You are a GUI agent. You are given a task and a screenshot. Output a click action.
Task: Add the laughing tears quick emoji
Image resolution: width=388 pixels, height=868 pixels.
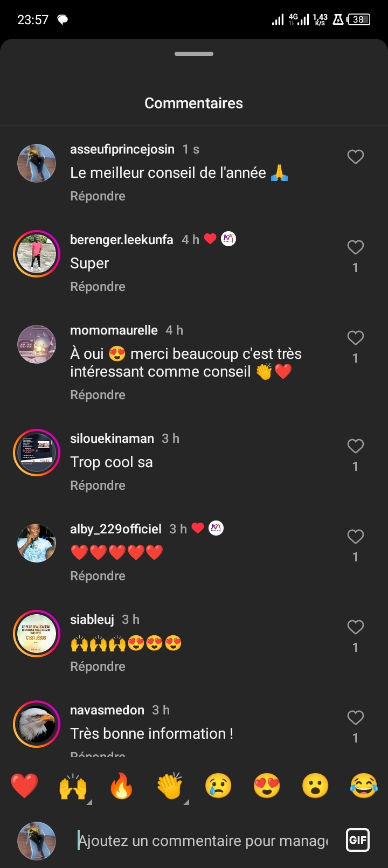point(363,786)
